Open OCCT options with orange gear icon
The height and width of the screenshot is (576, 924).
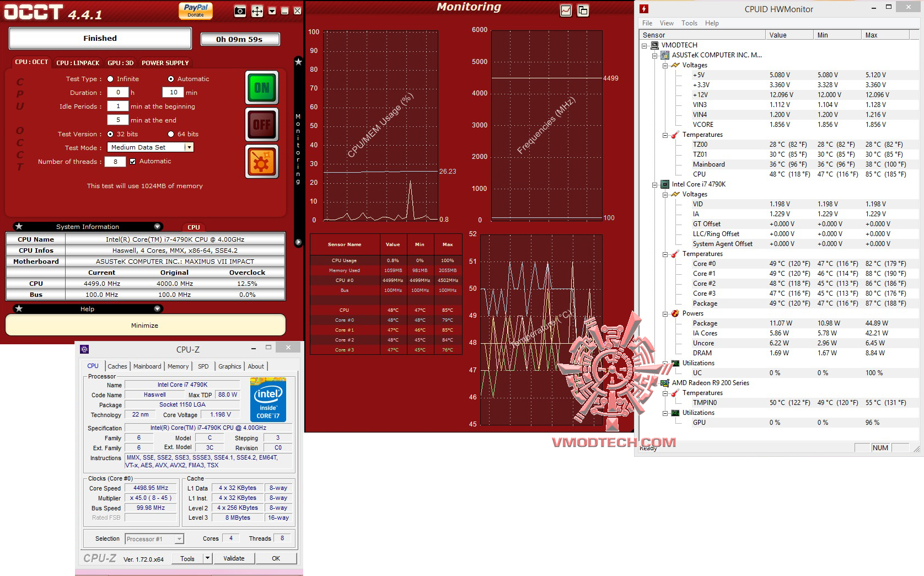tap(261, 161)
